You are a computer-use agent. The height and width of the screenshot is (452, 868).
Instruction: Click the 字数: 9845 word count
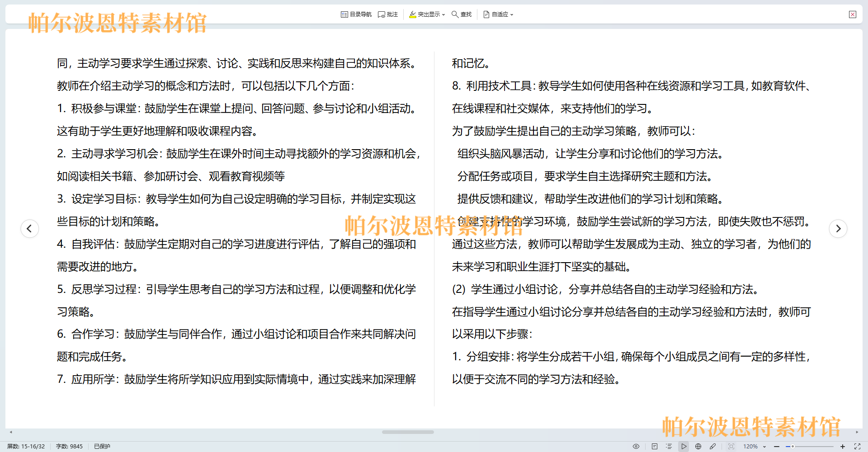(x=69, y=446)
